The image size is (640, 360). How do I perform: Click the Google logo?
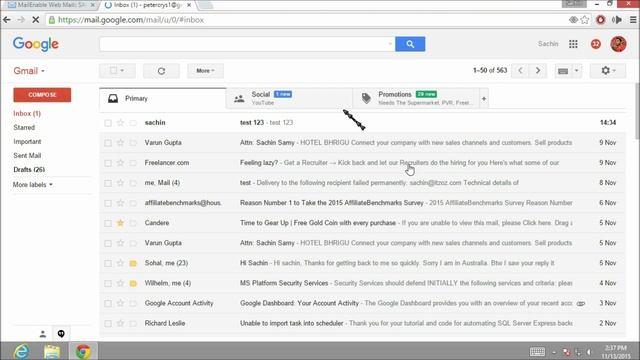(x=36, y=44)
